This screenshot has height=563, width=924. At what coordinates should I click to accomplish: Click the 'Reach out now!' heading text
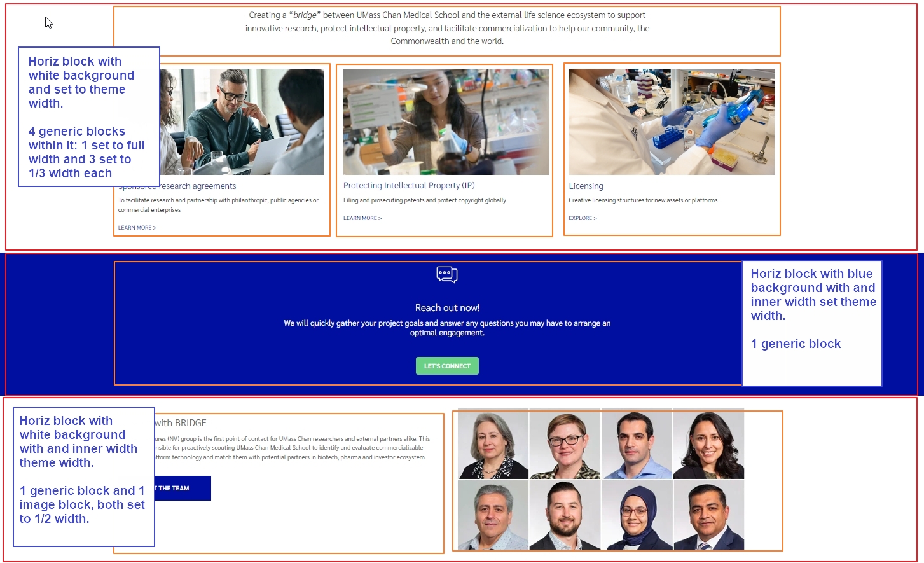[447, 308]
